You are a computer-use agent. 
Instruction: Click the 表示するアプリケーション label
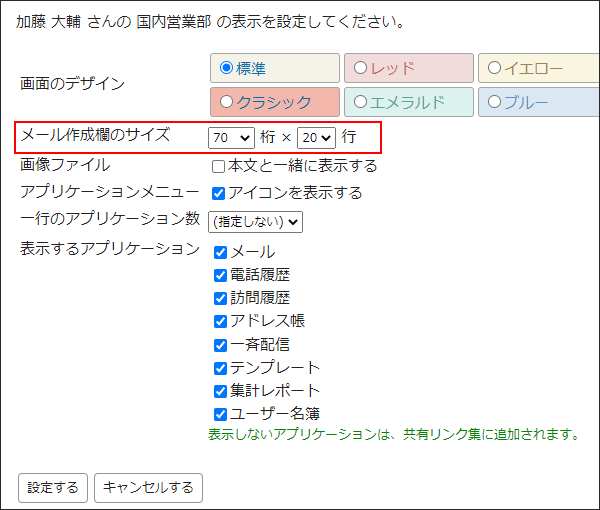[110, 249]
